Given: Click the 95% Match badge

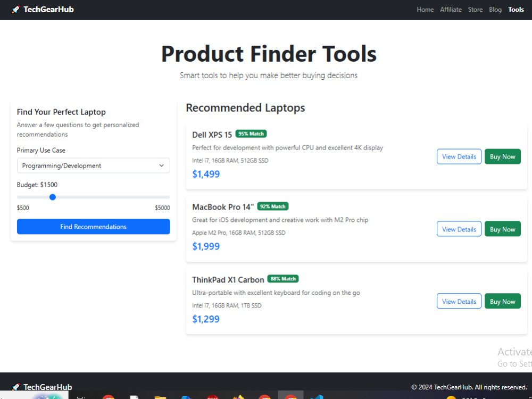Looking at the screenshot, I should [x=251, y=134].
